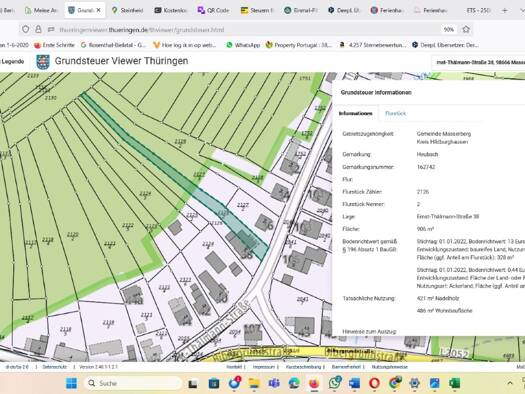Toggle the Legende panel
The width and height of the screenshot is (525, 394).
[12, 62]
